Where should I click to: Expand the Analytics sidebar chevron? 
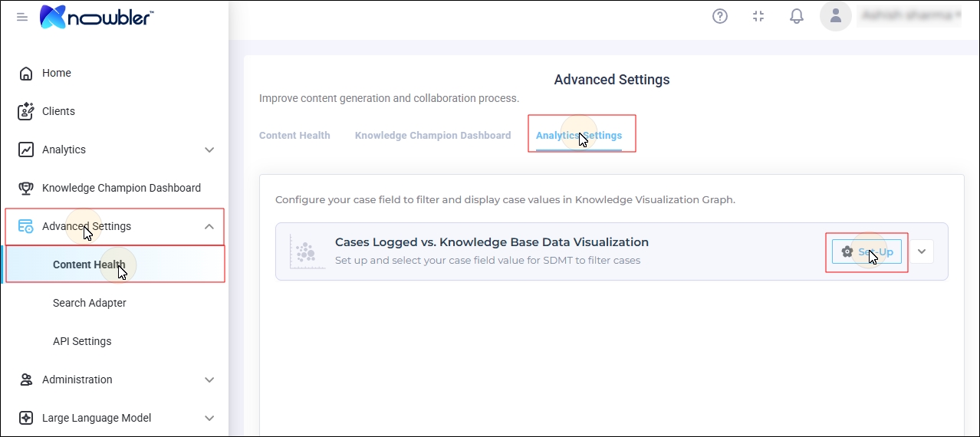point(209,150)
